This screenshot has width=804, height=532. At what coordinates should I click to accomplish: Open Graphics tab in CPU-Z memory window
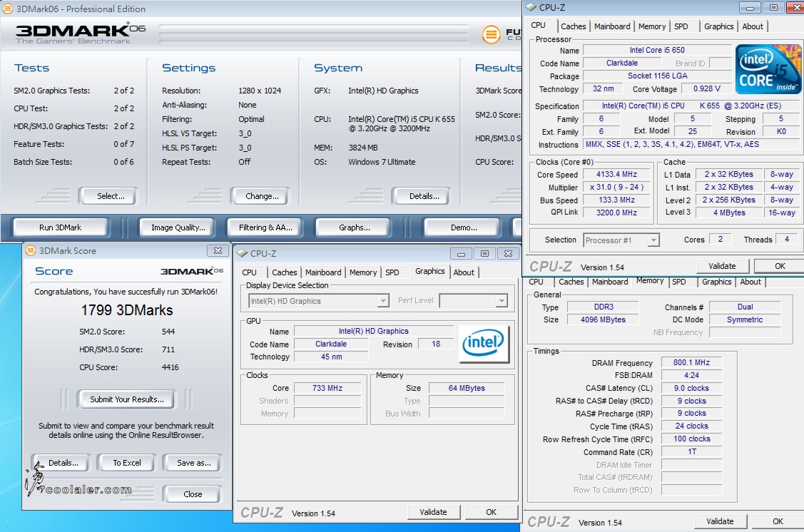(717, 282)
